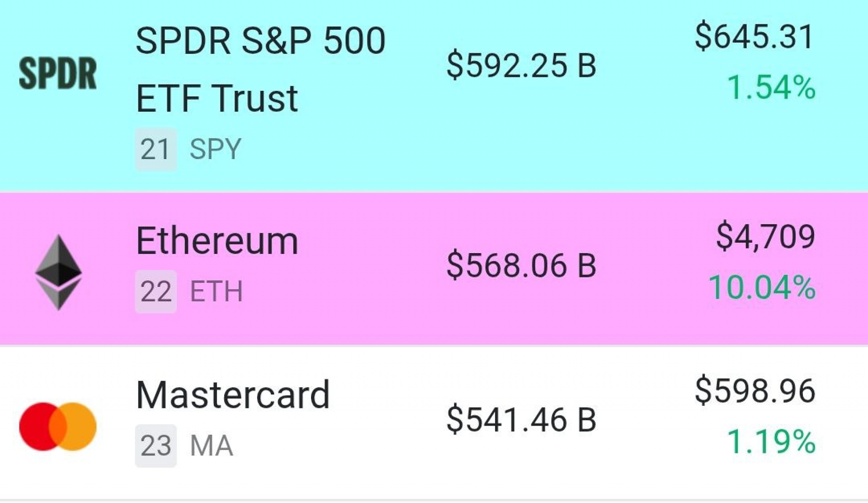Image resolution: width=868 pixels, height=503 pixels.
Task: Click Mastercard's 1.19% daily change
Action: [771, 442]
